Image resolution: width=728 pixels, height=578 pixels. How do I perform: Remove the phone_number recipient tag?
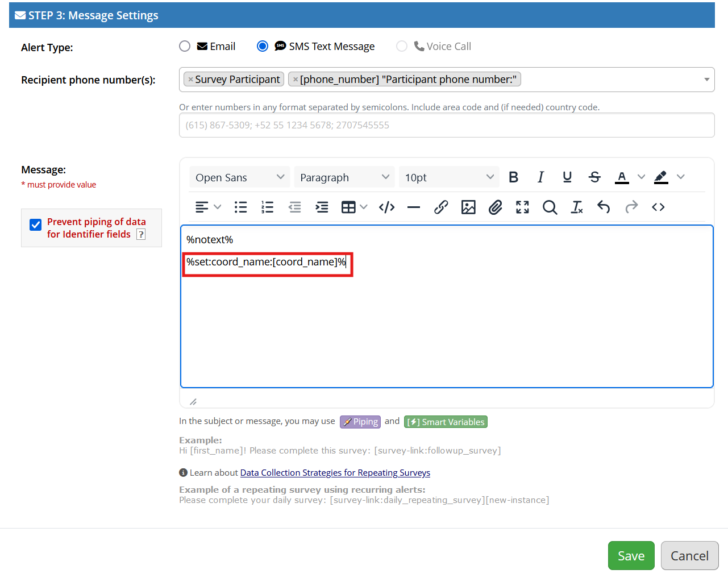click(x=295, y=80)
